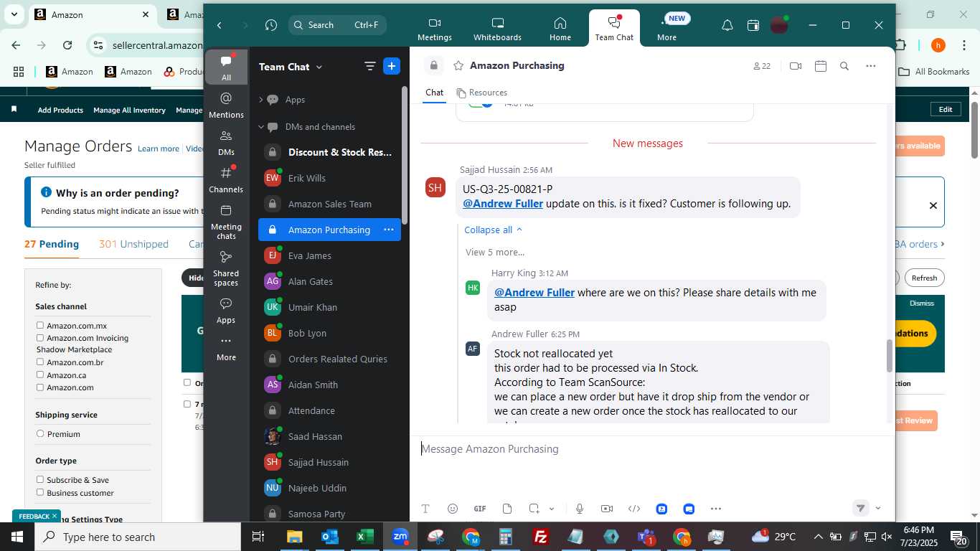
Task: Open send options dropdown arrow
Action: coord(877,508)
